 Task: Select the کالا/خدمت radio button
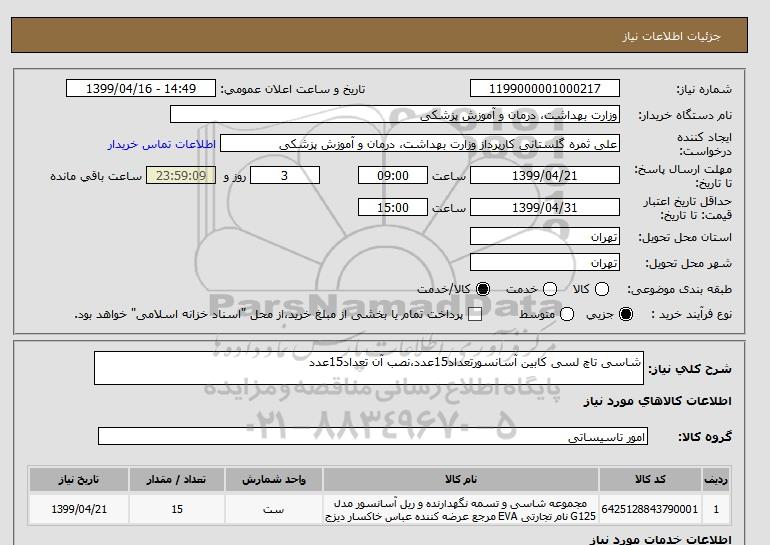(483, 289)
